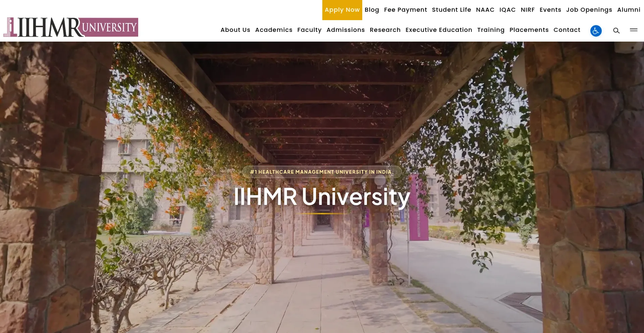Screen dimensions: 644x333
Task: Click the search magnifier icon
Action: point(616,31)
